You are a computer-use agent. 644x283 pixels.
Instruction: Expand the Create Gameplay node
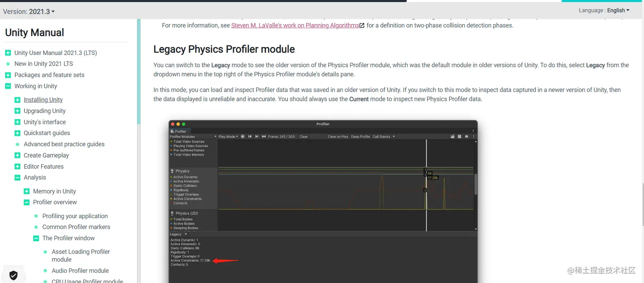coord(17,156)
